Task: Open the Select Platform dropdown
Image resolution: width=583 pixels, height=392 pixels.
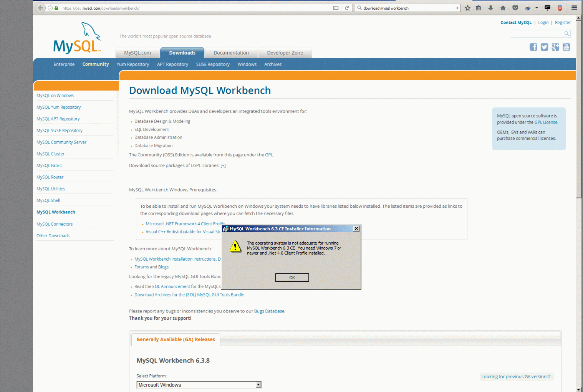Action: (199, 385)
